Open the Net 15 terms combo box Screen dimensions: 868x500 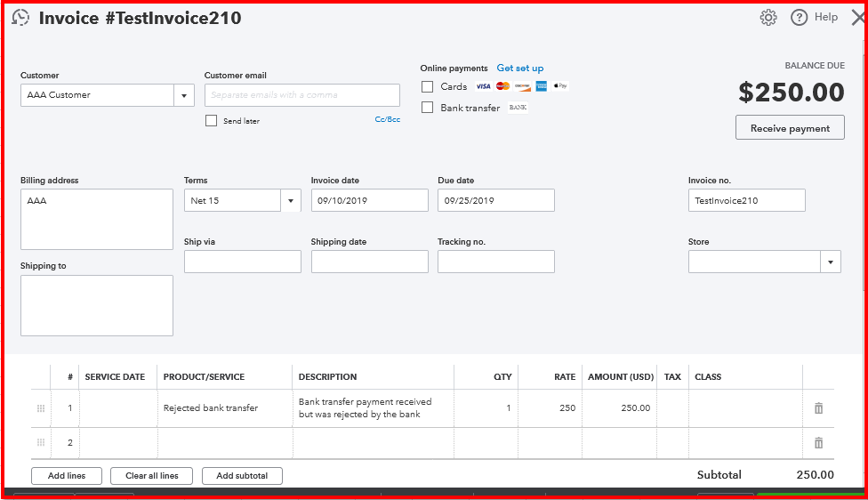click(243, 200)
